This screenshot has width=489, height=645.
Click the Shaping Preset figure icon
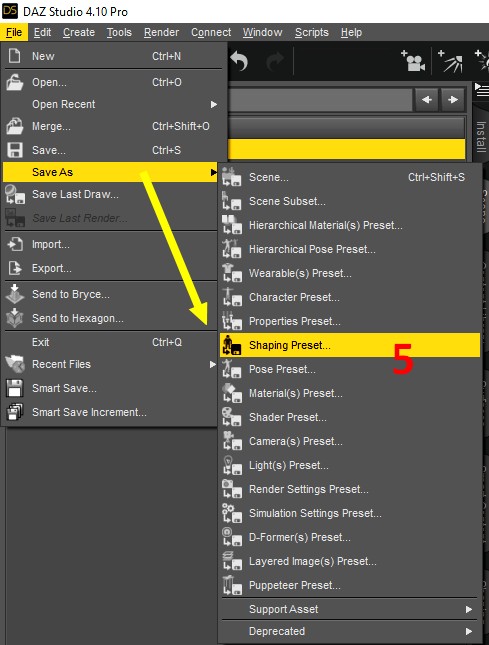click(x=232, y=345)
